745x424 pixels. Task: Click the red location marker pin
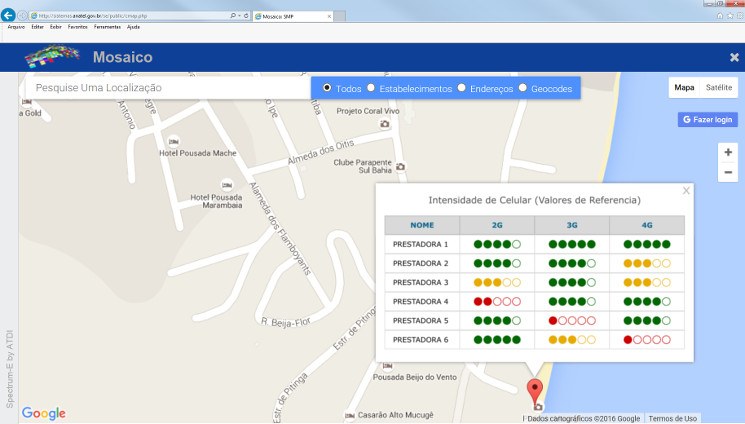535,392
